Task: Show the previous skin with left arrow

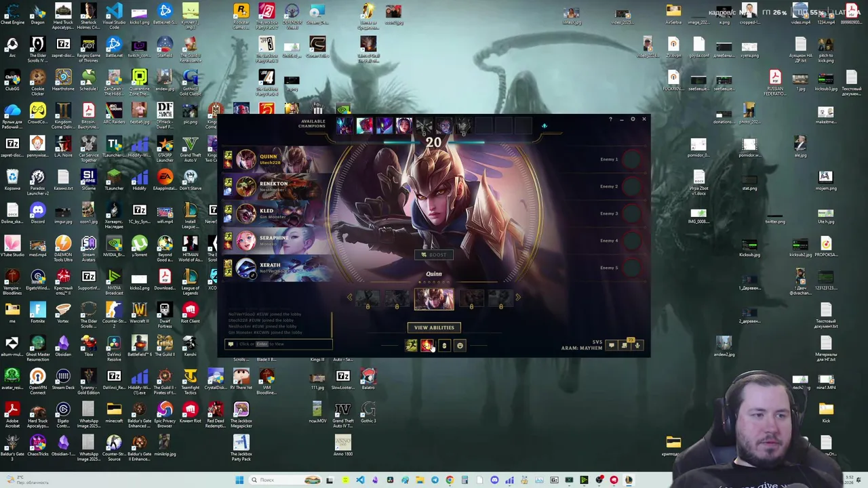Action: [x=350, y=297]
